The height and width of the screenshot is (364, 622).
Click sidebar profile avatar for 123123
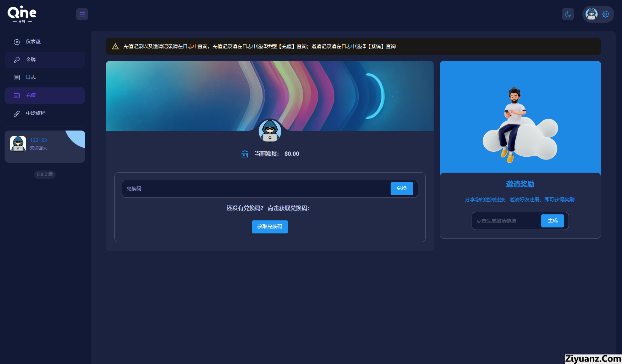[18, 144]
